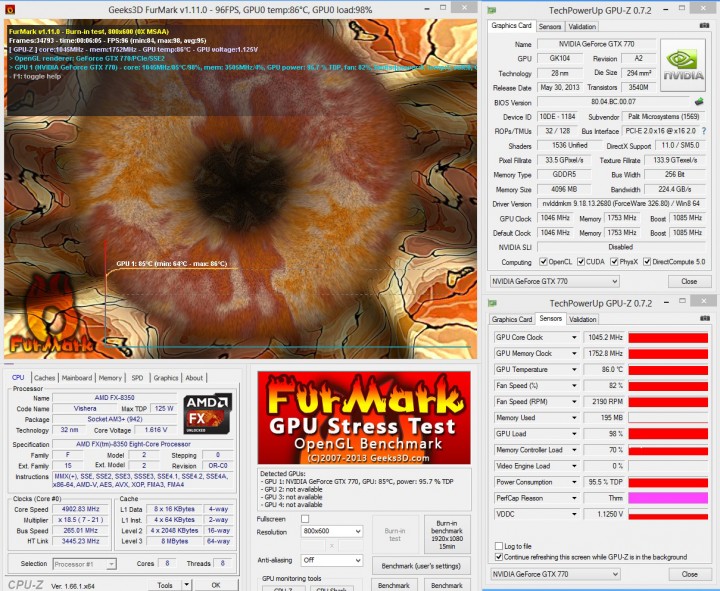The height and width of the screenshot is (591, 720).
Task: Click the FurMark GPU Stress Test banner
Action: (x=364, y=417)
